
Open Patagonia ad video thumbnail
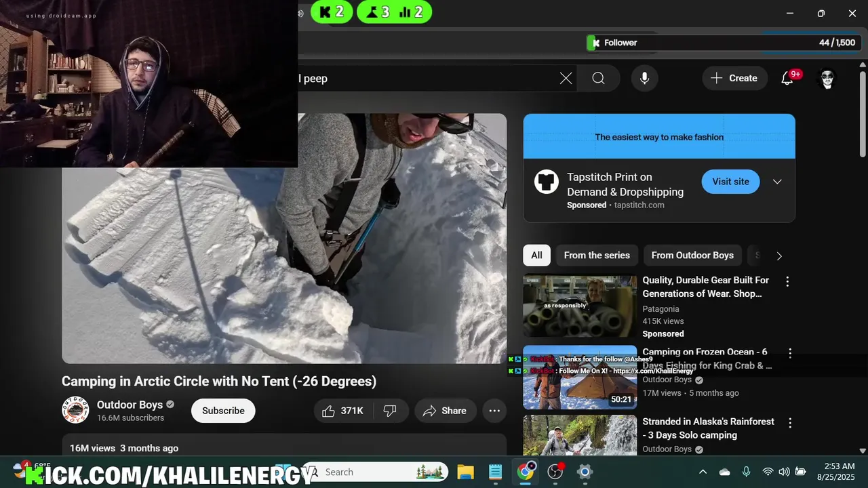tap(580, 306)
